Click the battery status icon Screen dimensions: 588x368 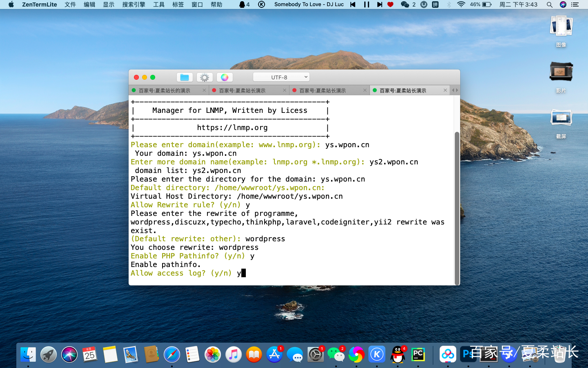(x=486, y=4)
